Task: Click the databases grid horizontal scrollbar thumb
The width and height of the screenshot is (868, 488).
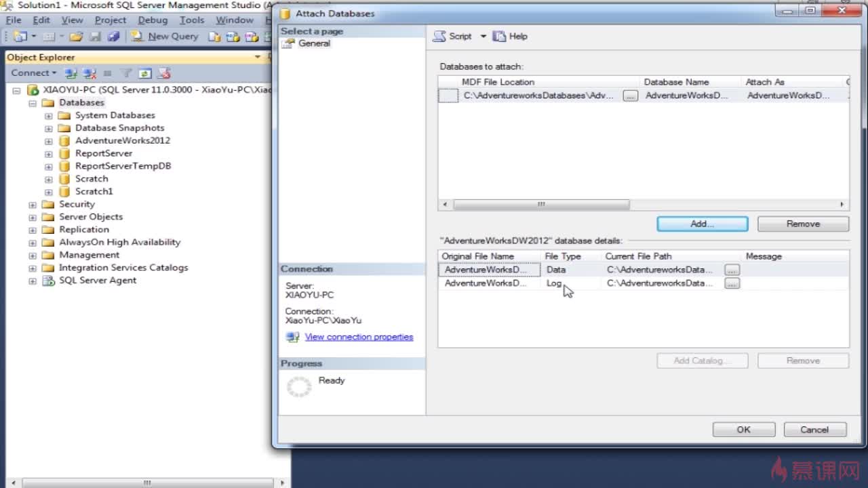Action: (x=541, y=204)
